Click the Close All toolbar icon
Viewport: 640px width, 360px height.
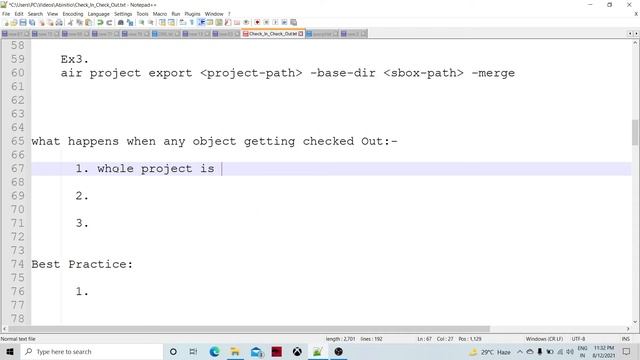[50, 22]
